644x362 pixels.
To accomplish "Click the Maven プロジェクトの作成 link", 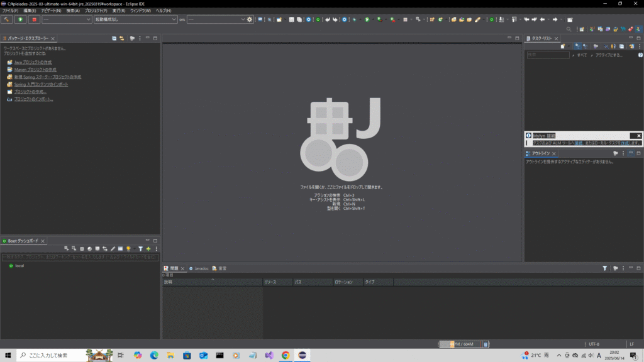I will point(35,70).
